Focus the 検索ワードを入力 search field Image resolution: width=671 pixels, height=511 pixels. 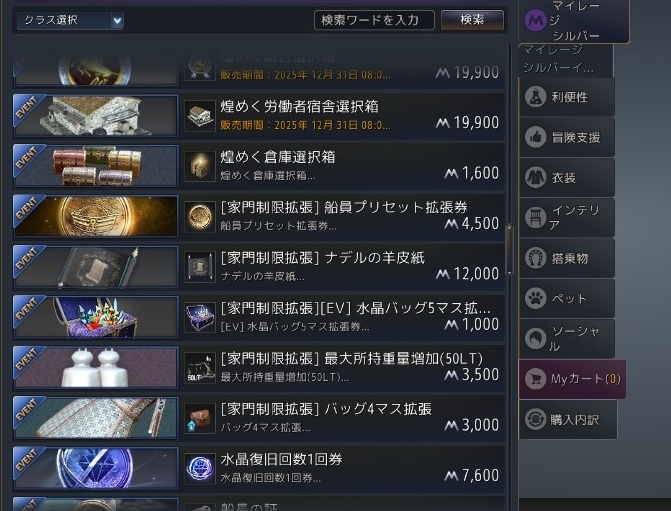pos(374,20)
